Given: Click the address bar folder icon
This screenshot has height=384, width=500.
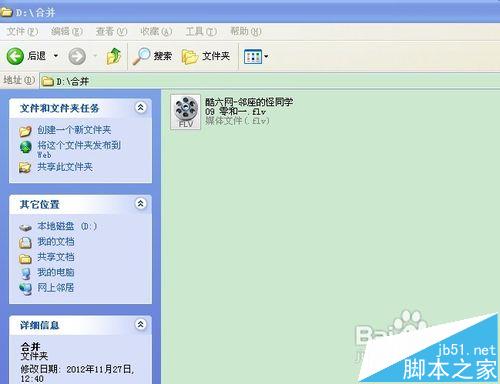Looking at the screenshot, I should coord(47,81).
